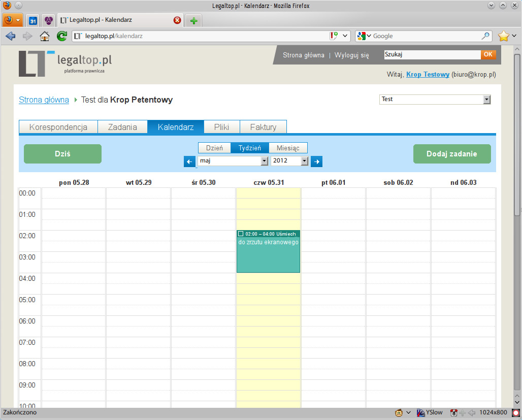This screenshot has height=420, width=522.
Task: Go to previous week with the left arrow
Action: pyautogui.click(x=190, y=161)
